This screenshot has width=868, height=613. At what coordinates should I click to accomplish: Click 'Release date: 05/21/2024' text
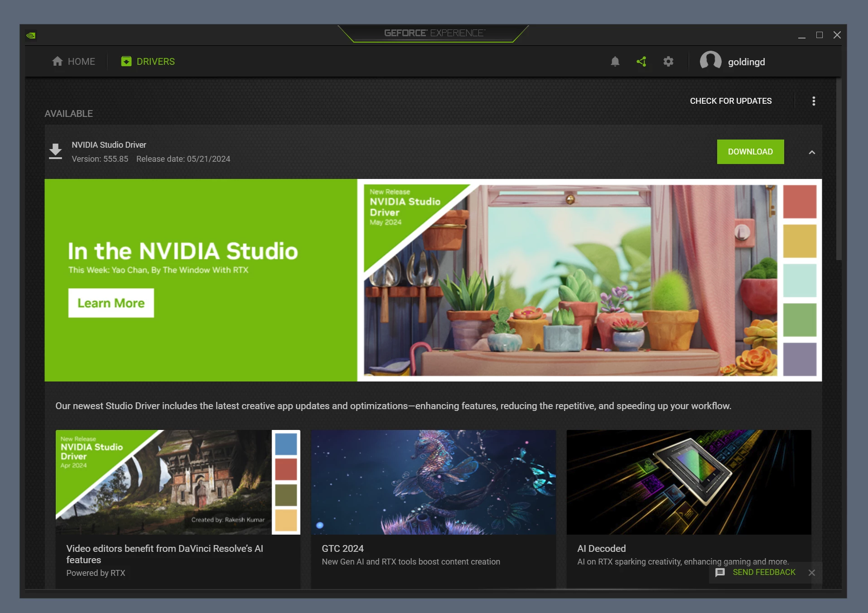pos(183,159)
